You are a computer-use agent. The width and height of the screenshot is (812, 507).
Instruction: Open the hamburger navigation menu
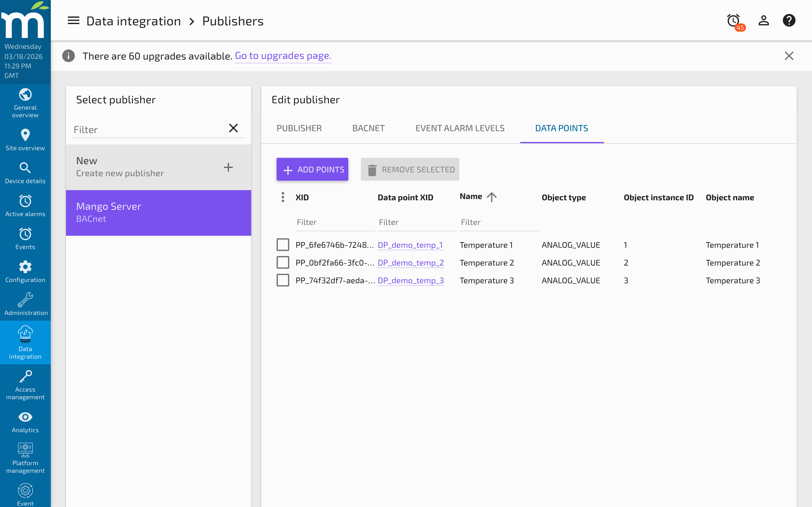pyautogui.click(x=74, y=21)
